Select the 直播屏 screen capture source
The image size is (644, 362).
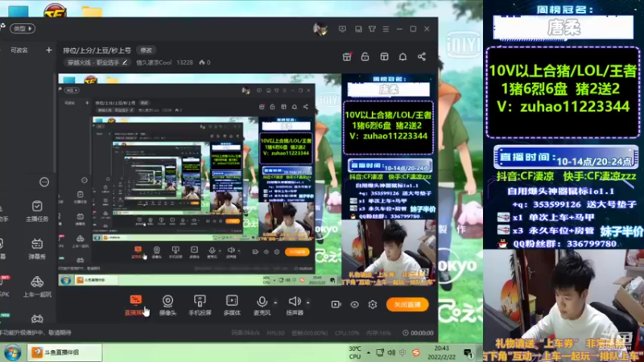coord(135,305)
